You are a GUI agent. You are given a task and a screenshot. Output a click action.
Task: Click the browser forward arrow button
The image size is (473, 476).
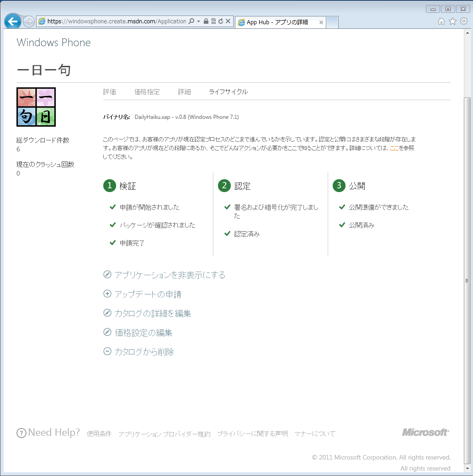point(28,21)
